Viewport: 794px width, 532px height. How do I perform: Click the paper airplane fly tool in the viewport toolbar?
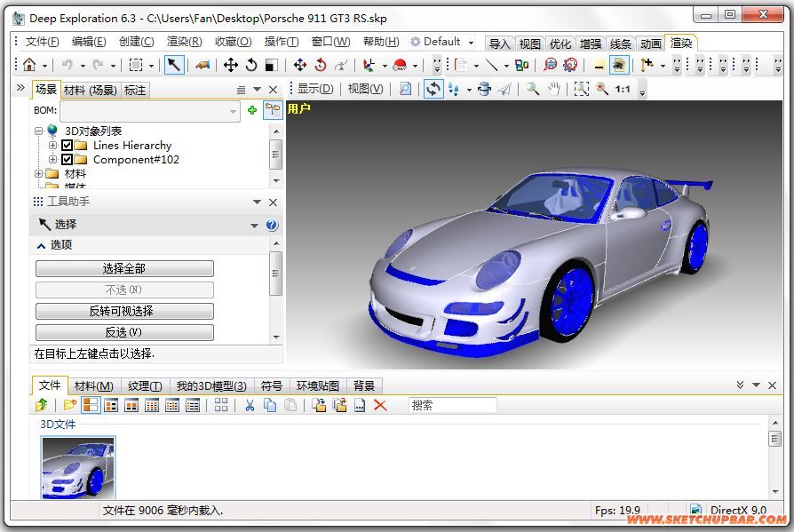pyautogui.click(x=504, y=89)
